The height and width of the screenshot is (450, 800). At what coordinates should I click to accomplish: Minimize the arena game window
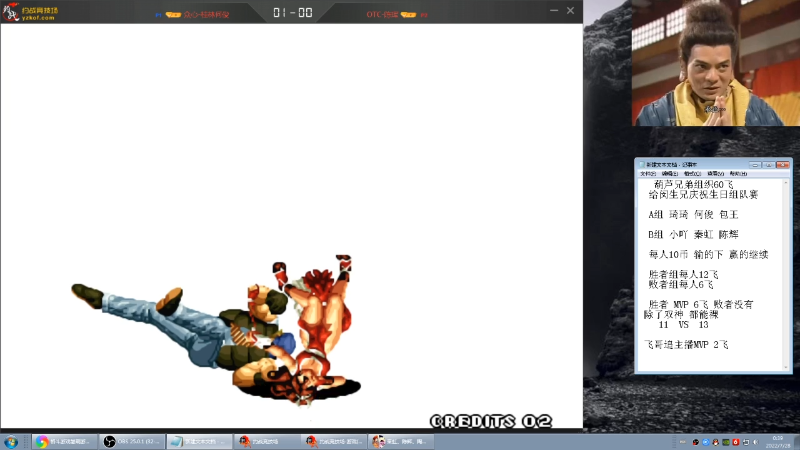click(554, 11)
